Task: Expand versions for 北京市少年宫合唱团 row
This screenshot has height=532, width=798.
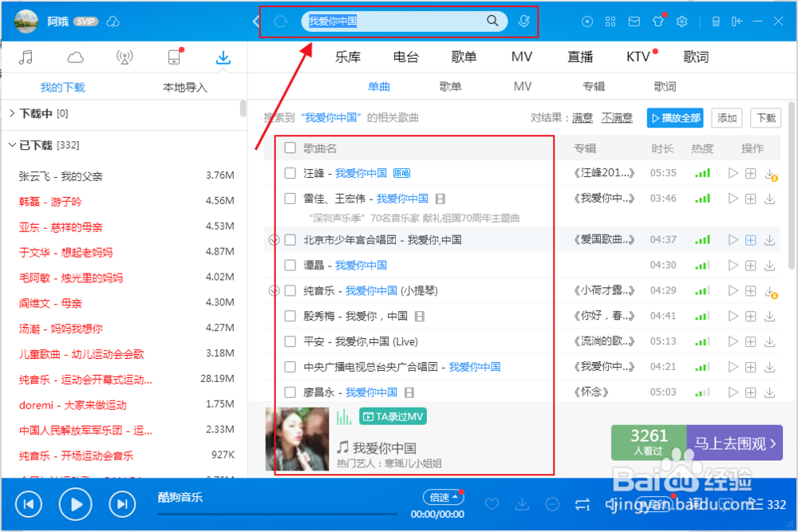Action: 274,239
